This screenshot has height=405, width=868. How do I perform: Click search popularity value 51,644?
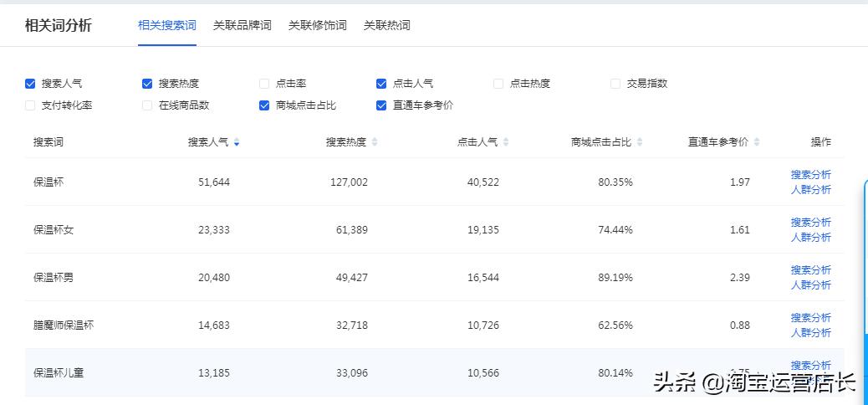(214, 182)
